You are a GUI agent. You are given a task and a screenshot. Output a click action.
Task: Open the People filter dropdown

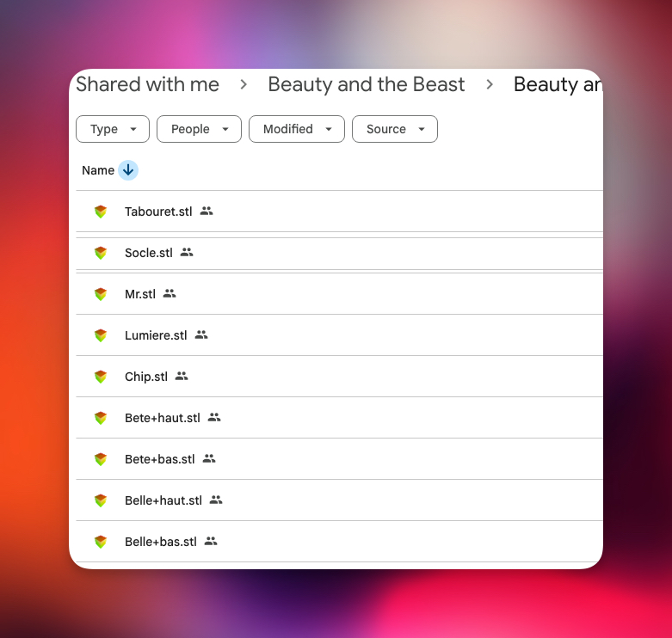(x=200, y=129)
